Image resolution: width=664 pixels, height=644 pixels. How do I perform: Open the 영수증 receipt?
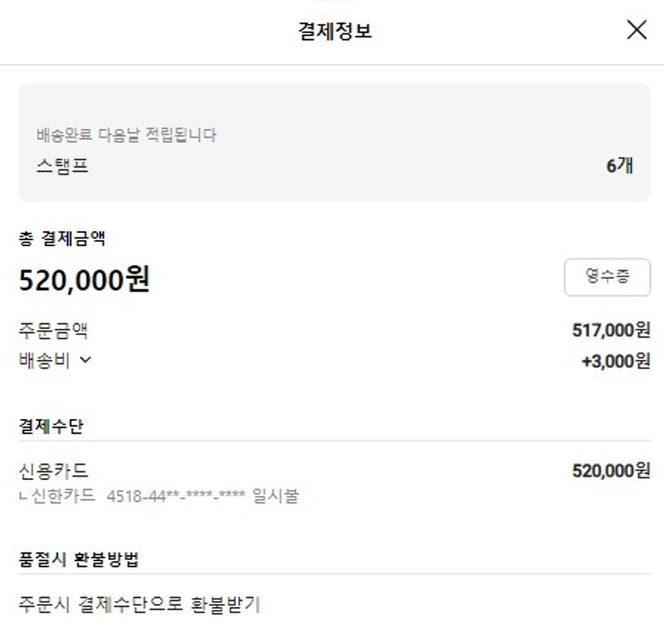606,277
